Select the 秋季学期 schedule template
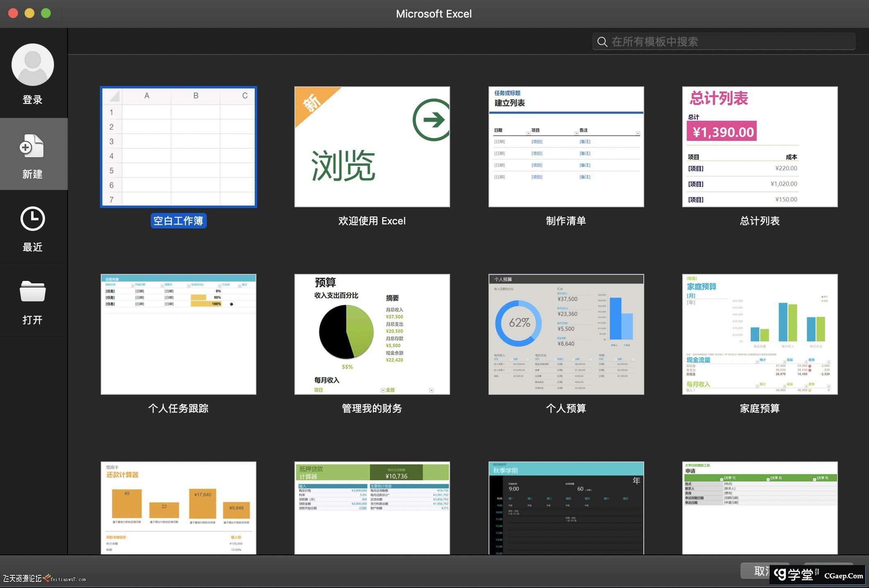The image size is (869, 588). coord(566,508)
